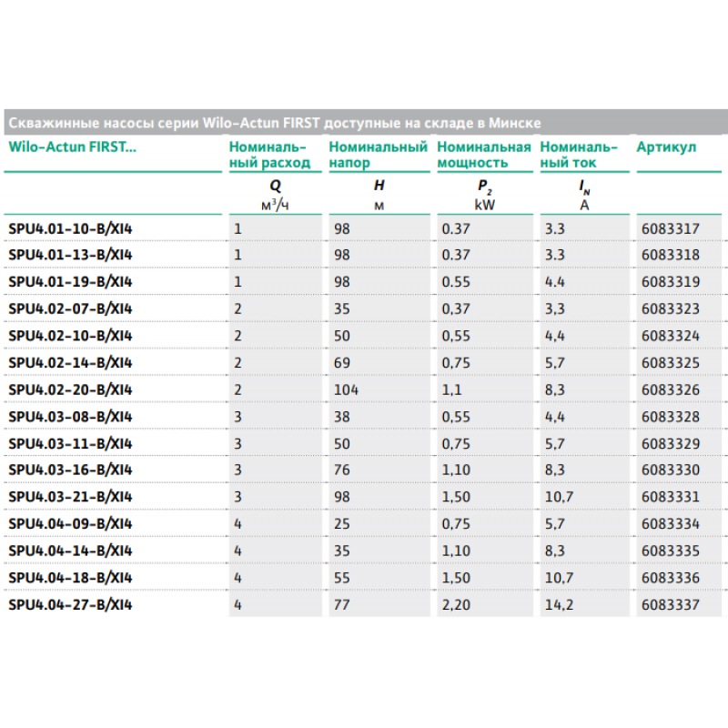
Task: Click power 1,50 in SPU4.03-21 row
Action: tap(456, 497)
